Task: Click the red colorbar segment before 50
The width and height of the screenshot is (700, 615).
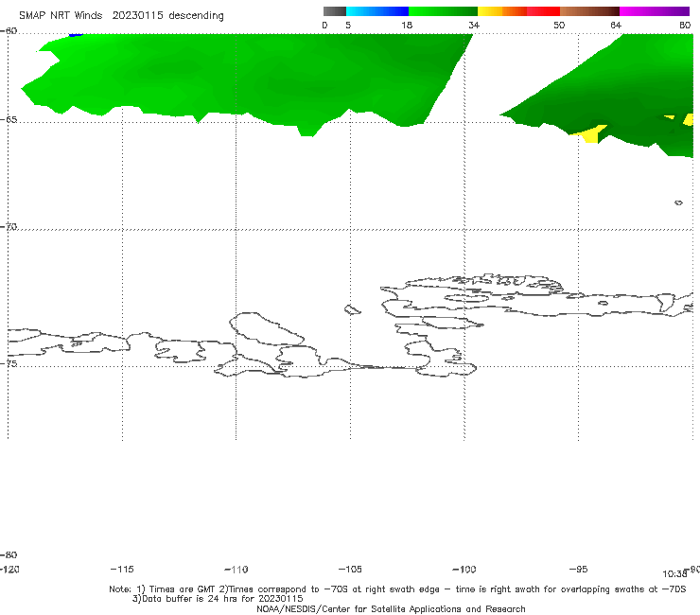Action: (x=543, y=11)
